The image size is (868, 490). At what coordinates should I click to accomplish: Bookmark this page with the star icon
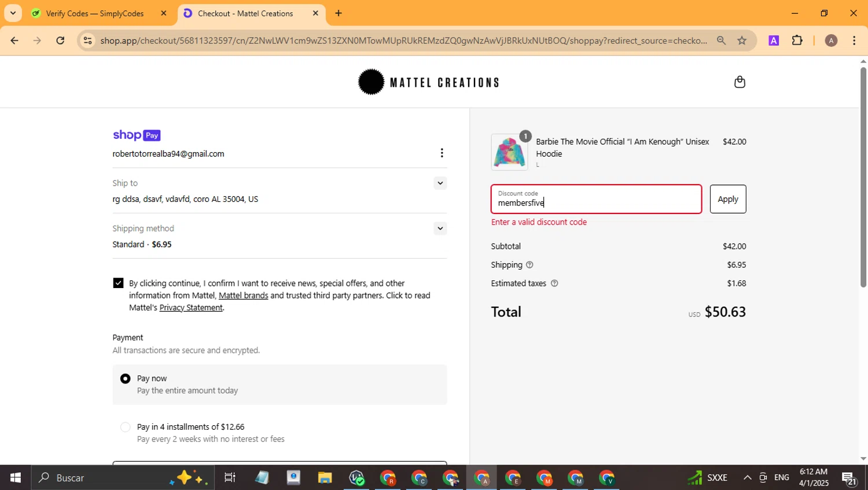(x=742, y=40)
